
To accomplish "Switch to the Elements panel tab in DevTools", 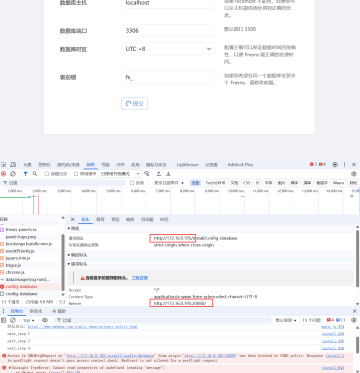I will pos(27,165).
